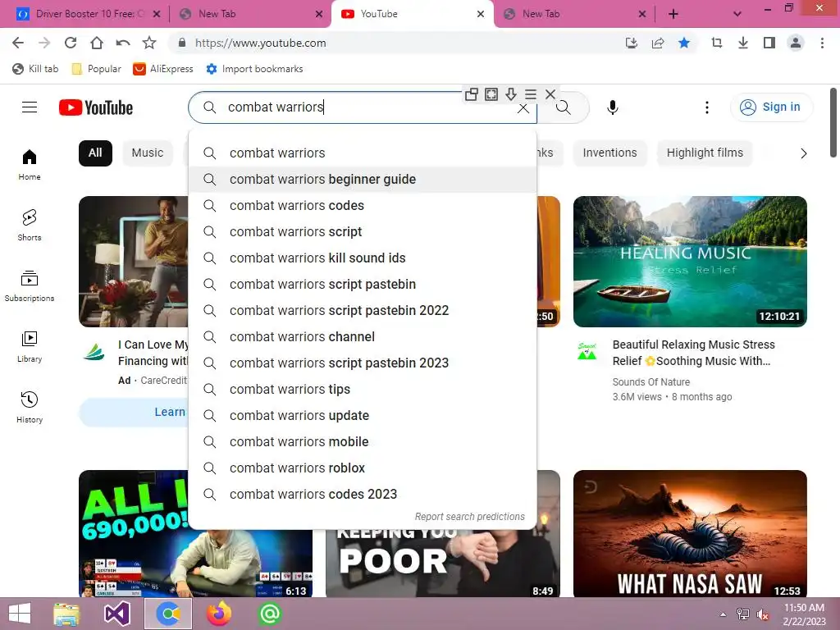The image size is (840, 630).
Task: Open the overlay toolbar list menu icon
Action: pyautogui.click(x=531, y=94)
